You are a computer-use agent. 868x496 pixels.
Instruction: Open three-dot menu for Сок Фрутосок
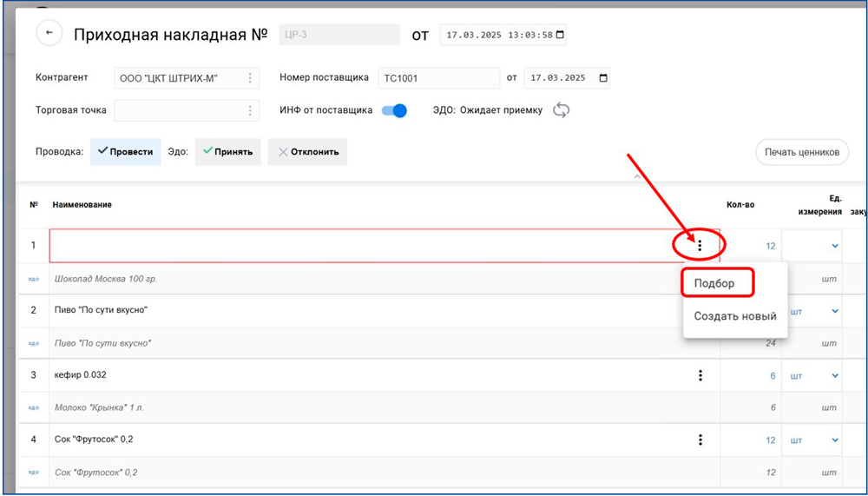(700, 440)
